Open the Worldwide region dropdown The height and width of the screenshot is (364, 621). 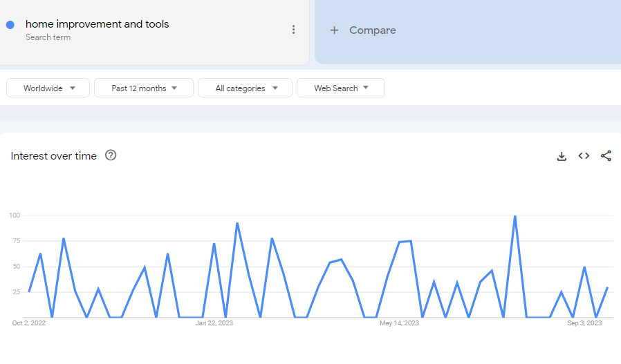point(48,88)
